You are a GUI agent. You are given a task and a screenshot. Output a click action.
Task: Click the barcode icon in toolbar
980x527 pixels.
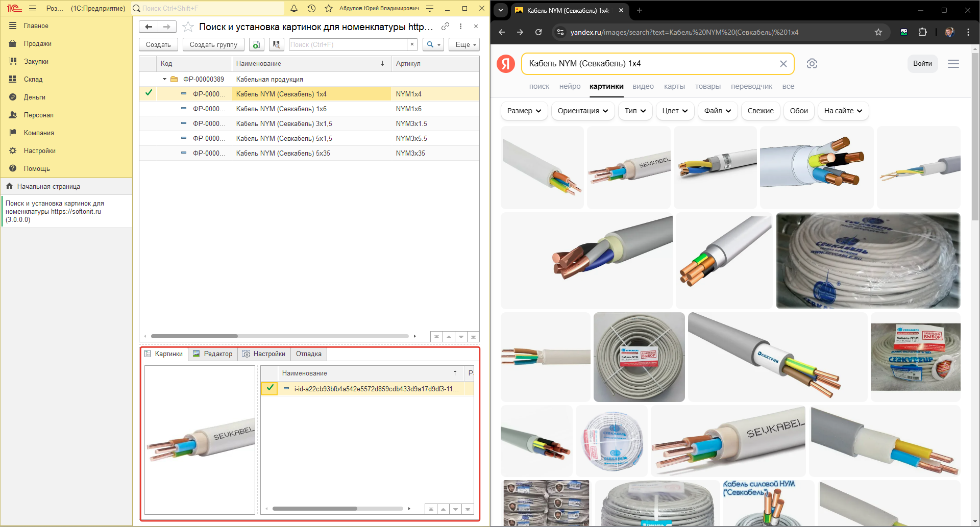tap(276, 44)
